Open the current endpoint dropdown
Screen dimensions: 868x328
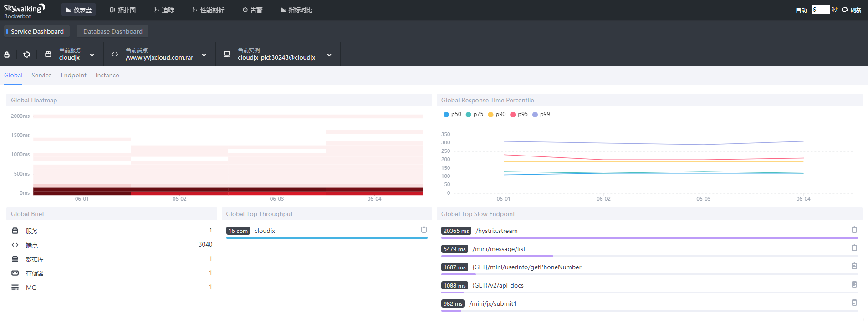[x=204, y=55]
